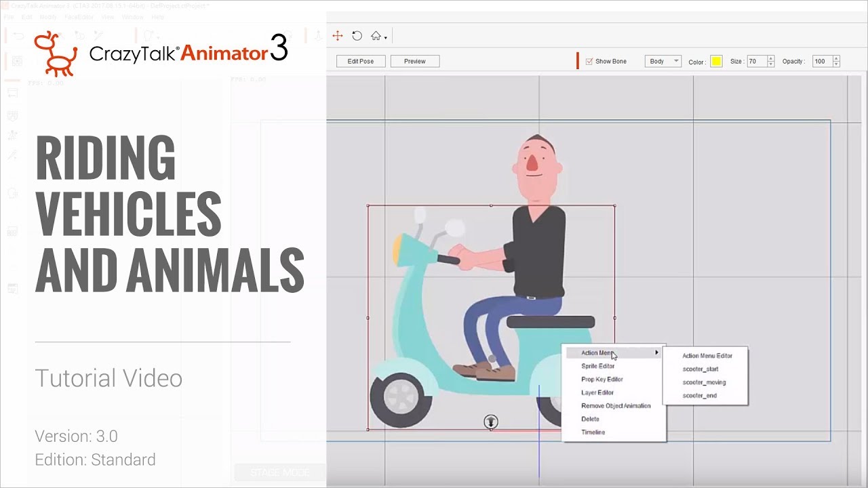The image size is (868, 488).
Task: Adjust the Opacity stepper arrows
Action: [837, 61]
